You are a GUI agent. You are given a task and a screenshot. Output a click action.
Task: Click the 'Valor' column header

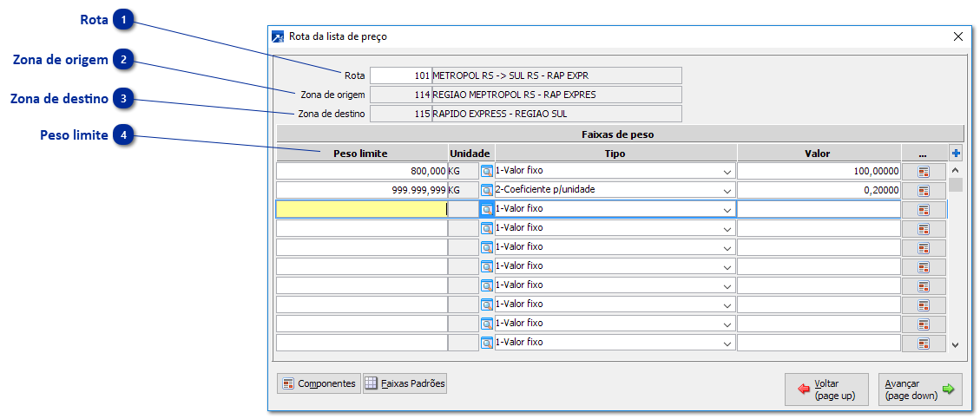pos(819,153)
